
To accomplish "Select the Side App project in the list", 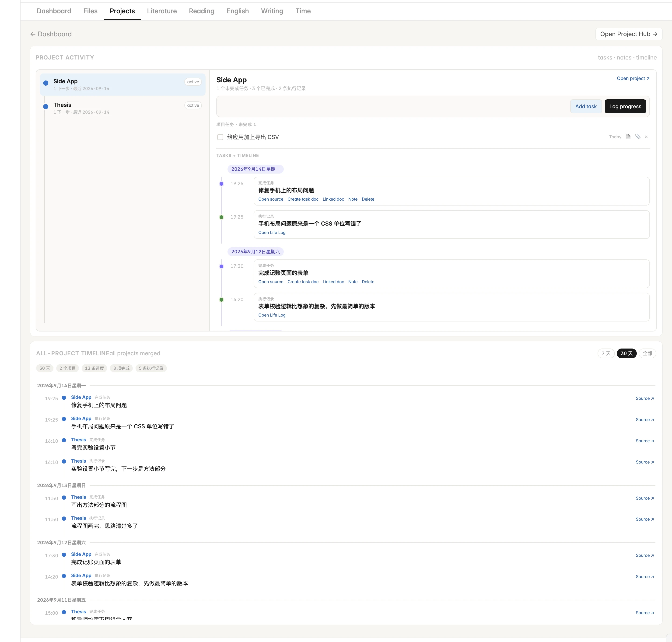I will 122,84.
